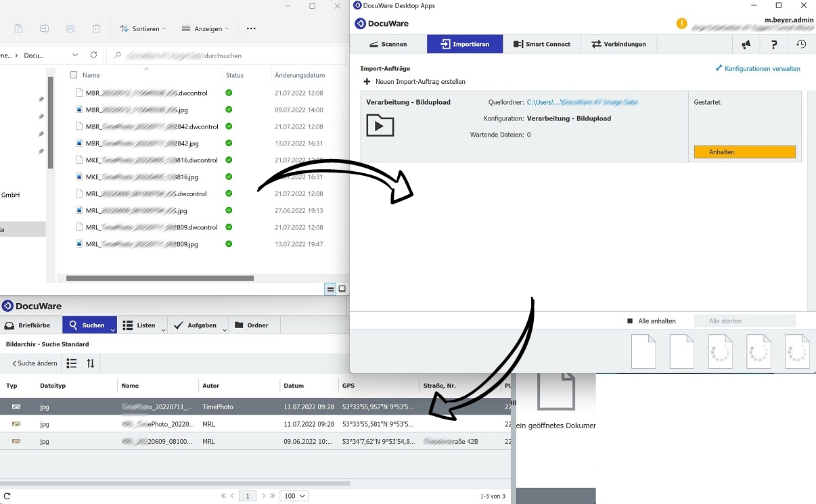Sort Explorer files by Status column
This screenshot has height=504, width=816.
pyautogui.click(x=235, y=75)
